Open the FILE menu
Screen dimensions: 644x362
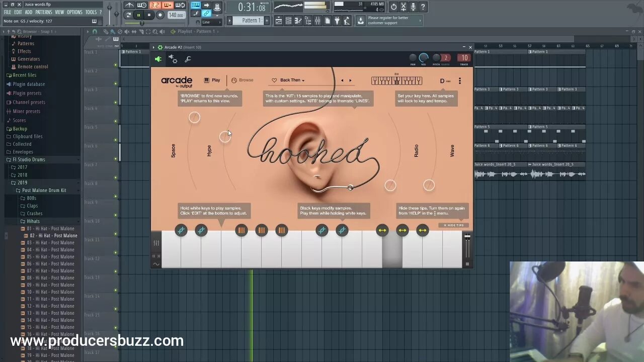click(8, 12)
